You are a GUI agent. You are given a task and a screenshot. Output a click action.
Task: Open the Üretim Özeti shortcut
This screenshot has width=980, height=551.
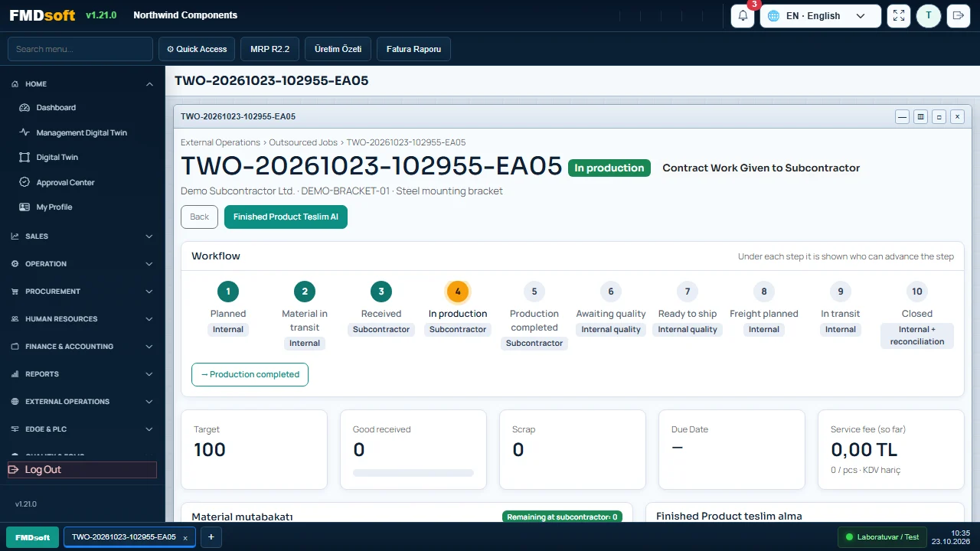[338, 49]
